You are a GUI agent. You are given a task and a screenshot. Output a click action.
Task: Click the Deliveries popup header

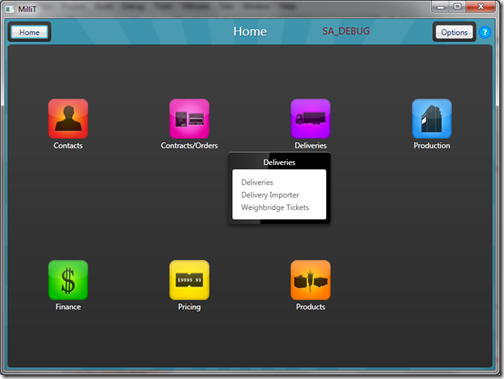pos(279,162)
